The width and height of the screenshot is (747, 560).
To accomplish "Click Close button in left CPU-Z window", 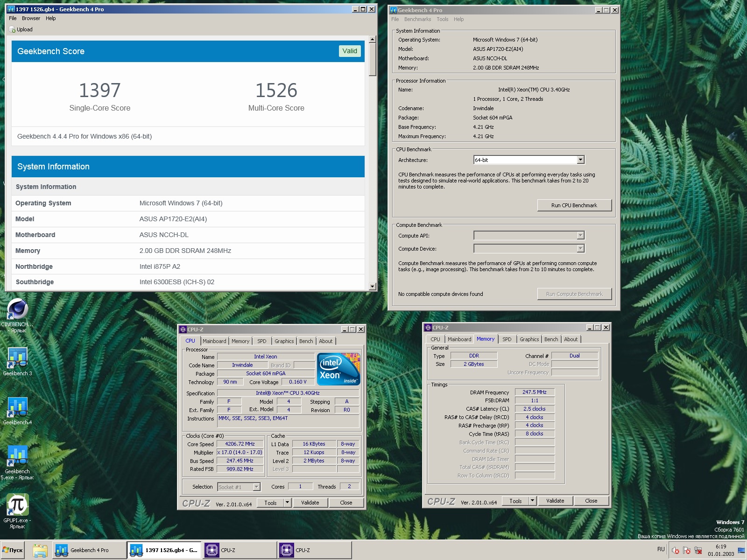I will point(346,503).
